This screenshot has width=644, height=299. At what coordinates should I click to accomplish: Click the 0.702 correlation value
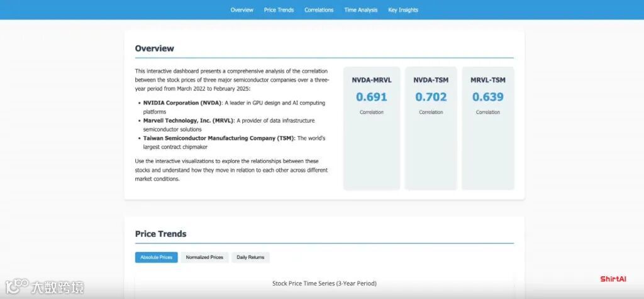[x=431, y=97]
